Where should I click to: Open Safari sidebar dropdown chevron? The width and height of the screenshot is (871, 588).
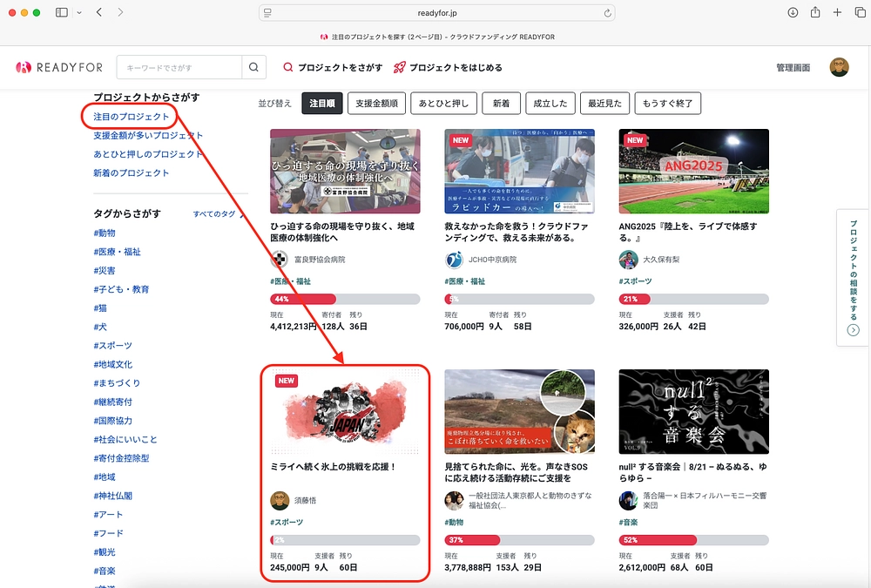pos(79,13)
